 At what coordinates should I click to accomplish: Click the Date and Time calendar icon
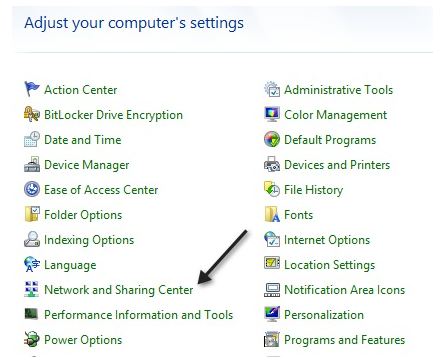(32, 139)
